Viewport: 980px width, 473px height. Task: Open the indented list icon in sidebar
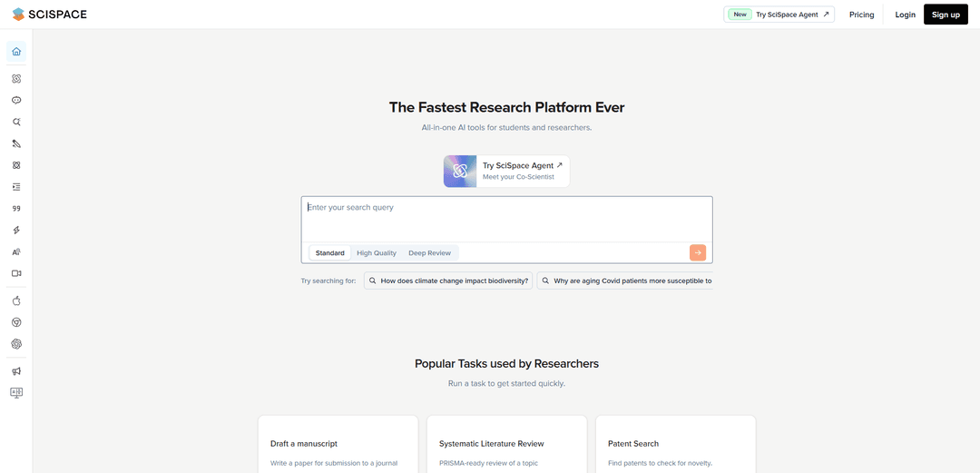tap(16, 187)
